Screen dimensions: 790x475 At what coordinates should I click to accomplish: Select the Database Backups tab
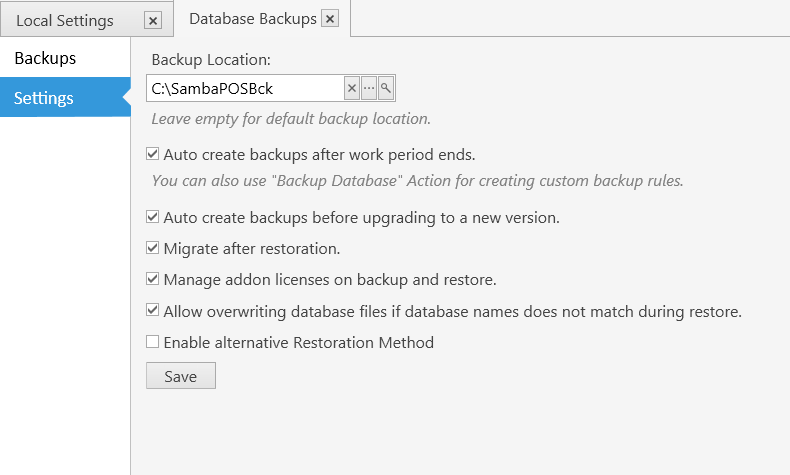(x=253, y=19)
